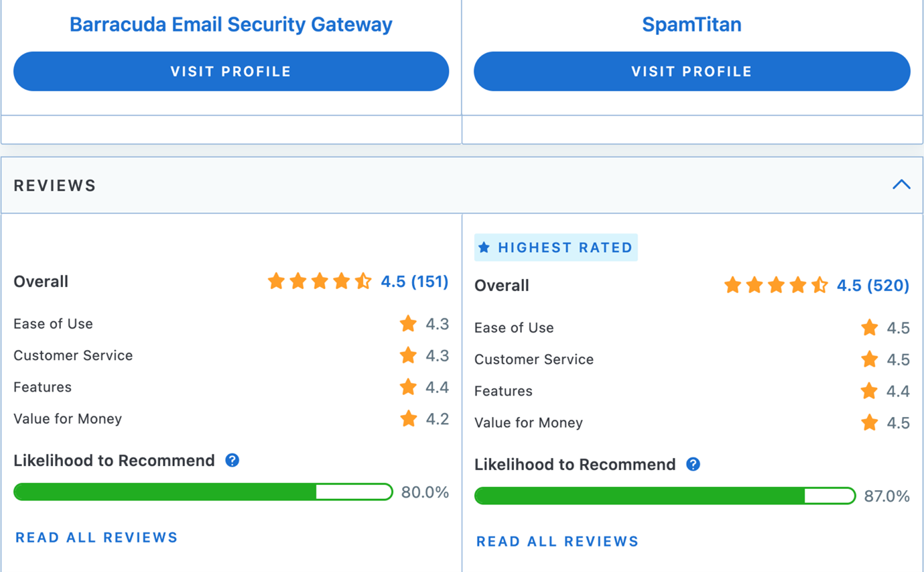924x572 pixels.
Task: Click Barracuda's Ease of Use star icon
Action: [x=408, y=324]
